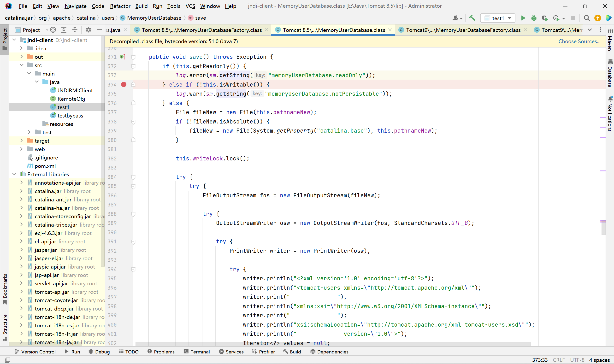614x364 pixels.
Task: Open Version Control tool window
Action: click(35, 352)
